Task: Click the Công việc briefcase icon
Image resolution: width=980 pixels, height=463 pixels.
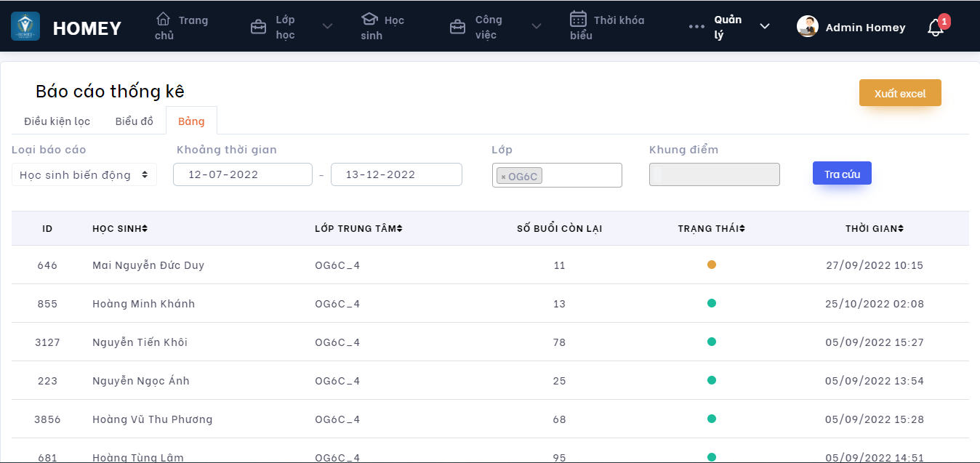Action: tap(457, 28)
